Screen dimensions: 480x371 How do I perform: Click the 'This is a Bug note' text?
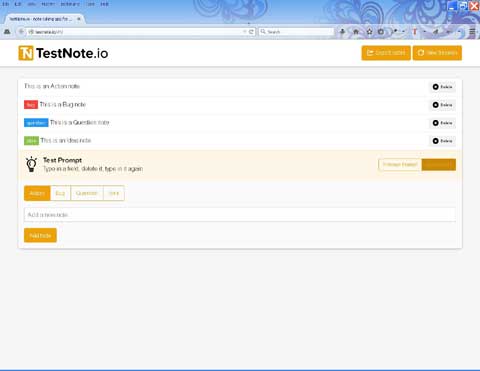[x=63, y=104]
